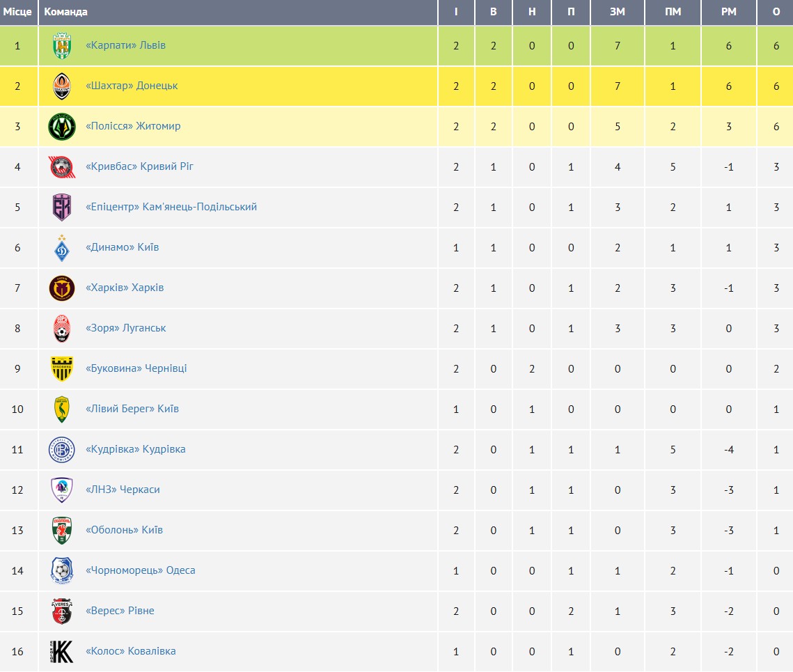Click the Kryvbas Kryvyi Rih logo
This screenshot has width=793, height=672.
[62, 167]
